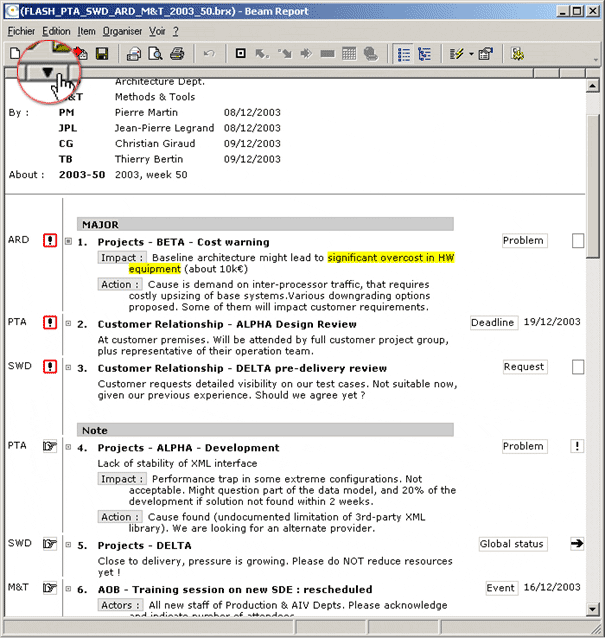605x638 pixels.
Task: Click the vertical scrollbar up arrow
Action: [592, 86]
